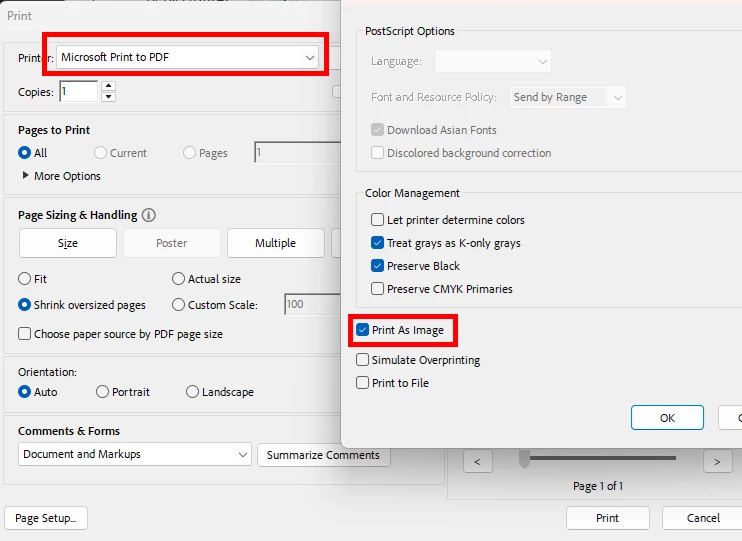Open Page Setup dialog
Screen dimensions: 742x541
(45, 518)
